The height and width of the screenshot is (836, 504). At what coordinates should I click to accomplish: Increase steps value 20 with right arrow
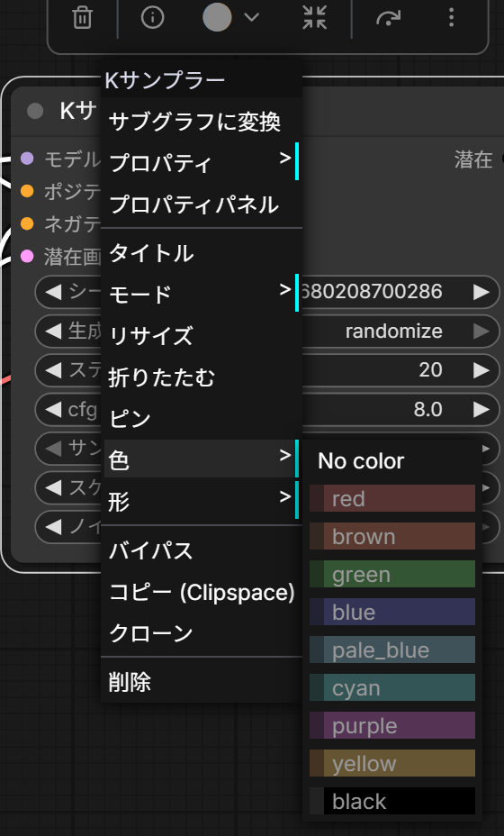tap(481, 370)
